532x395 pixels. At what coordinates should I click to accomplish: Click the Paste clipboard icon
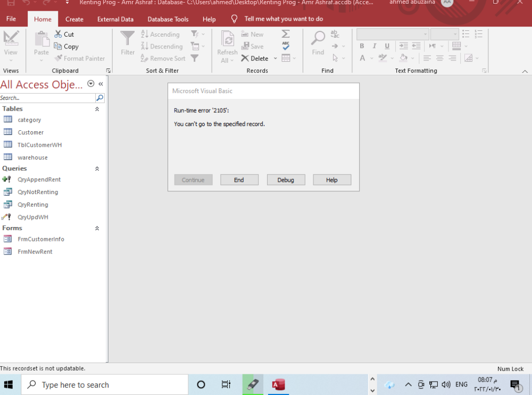41,39
